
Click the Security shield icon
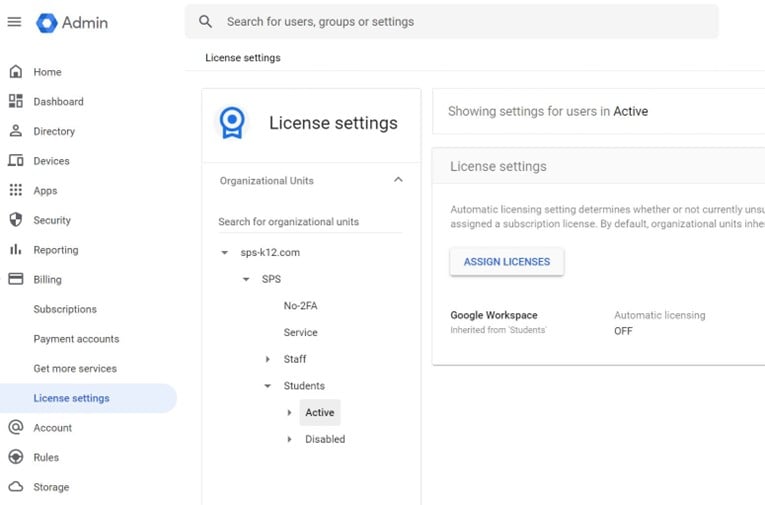tap(16, 220)
